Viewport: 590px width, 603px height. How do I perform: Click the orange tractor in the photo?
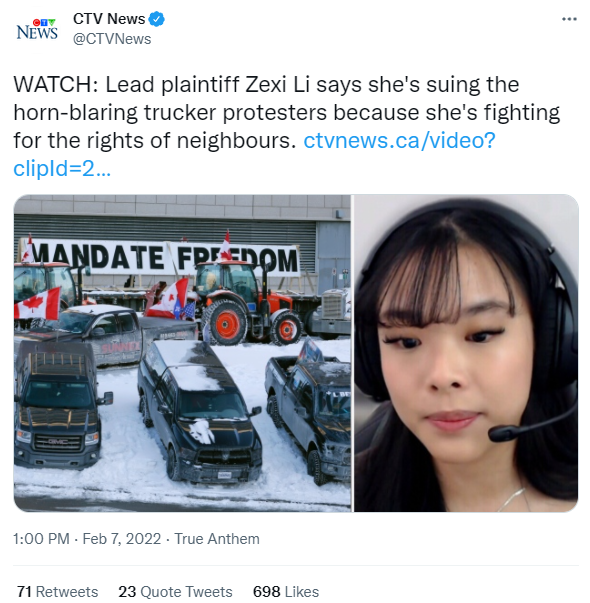click(x=246, y=302)
